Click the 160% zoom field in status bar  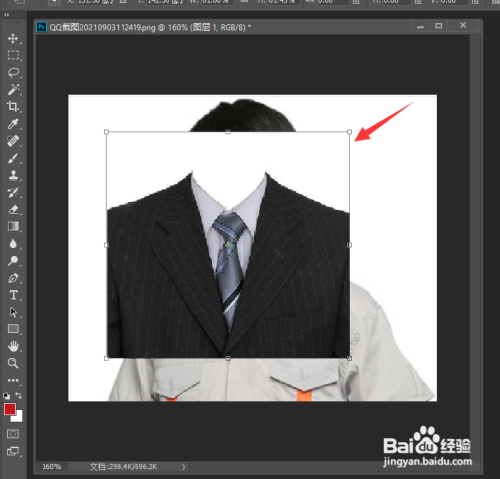pos(51,467)
